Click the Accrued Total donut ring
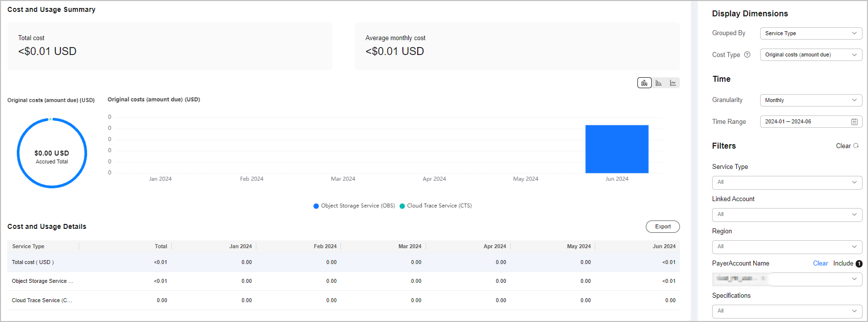The height and width of the screenshot is (322, 868). (18, 154)
